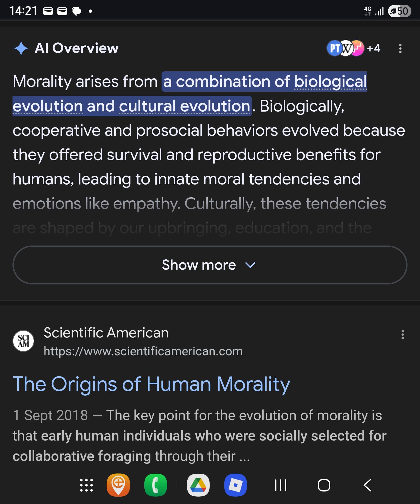Click the Show more chevron arrow
This screenshot has width=420, height=504.
[x=250, y=265]
